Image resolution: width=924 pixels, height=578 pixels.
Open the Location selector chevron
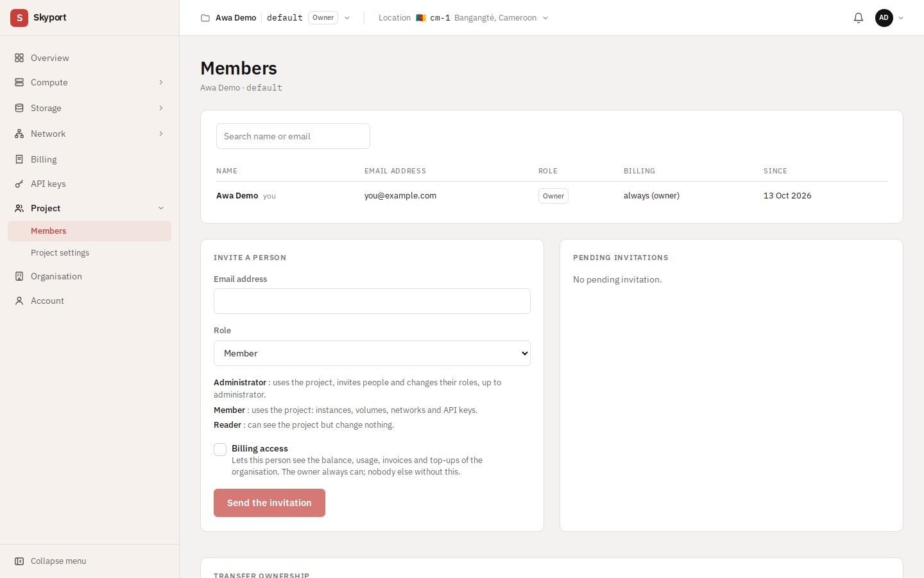[545, 18]
